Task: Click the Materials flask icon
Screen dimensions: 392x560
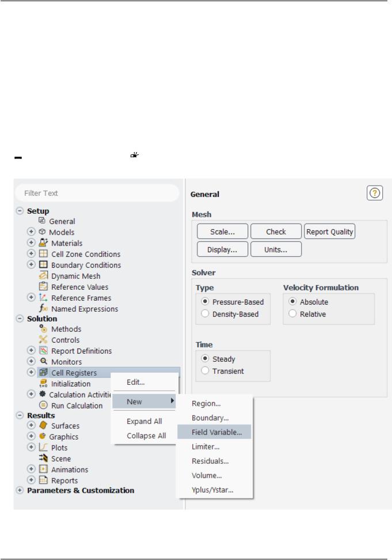Action: (x=43, y=243)
